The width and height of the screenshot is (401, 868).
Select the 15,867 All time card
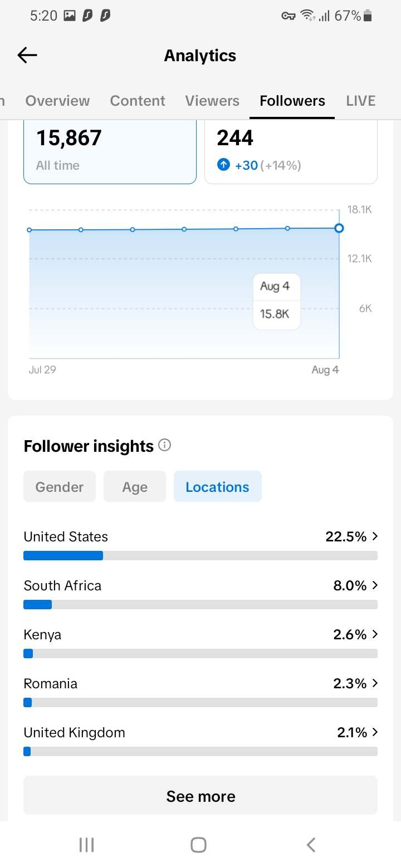pos(110,151)
